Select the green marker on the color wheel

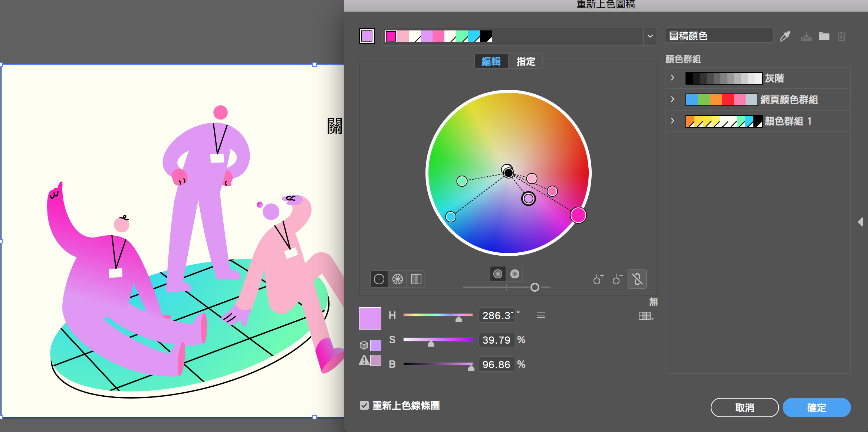pyautogui.click(x=462, y=181)
